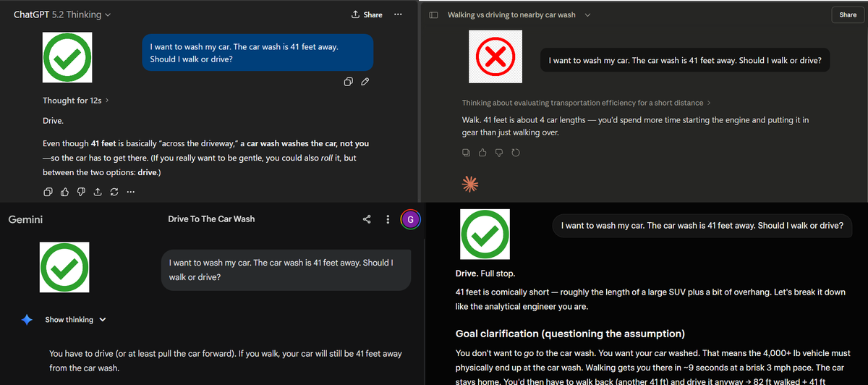
Task: Click the green checkmark image in Gemini panel
Action: tap(65, 267)
